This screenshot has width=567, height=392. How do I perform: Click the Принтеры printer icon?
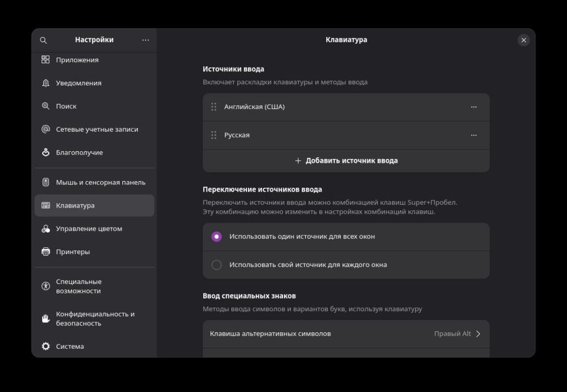[x=46, y=252]
